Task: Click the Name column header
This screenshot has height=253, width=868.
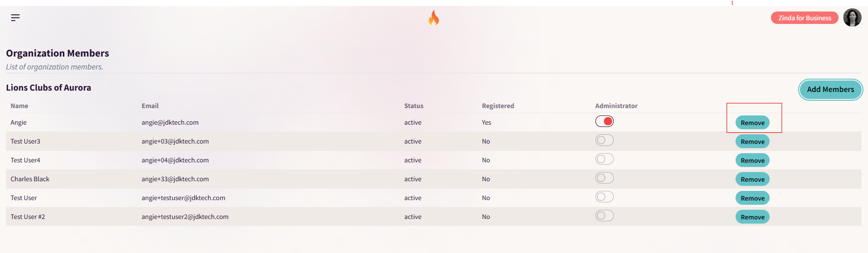Action: [x=19, y=106]
